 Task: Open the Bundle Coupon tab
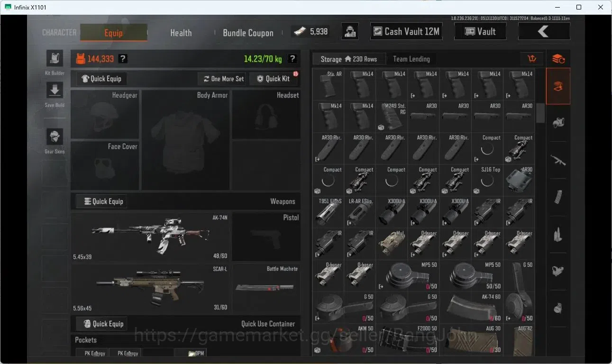248,33
